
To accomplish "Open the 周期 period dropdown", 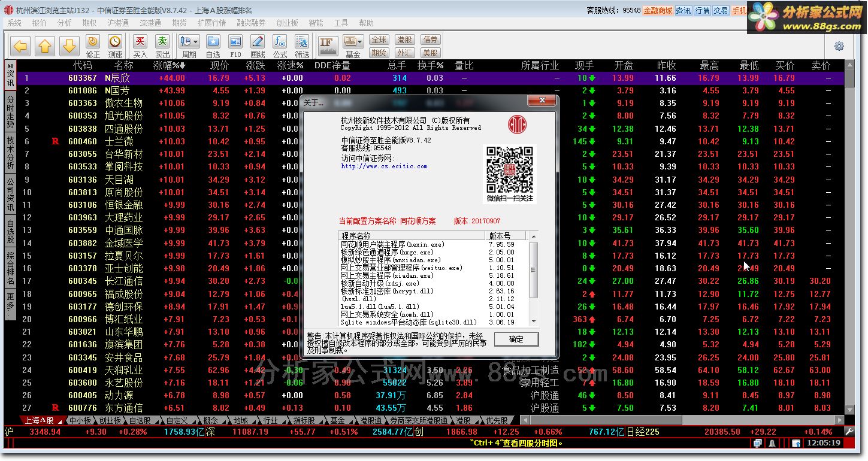I will point(189,46).
